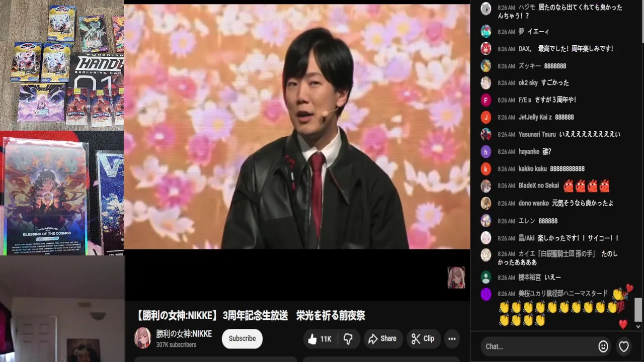Image resolution: width=644 pixels, height=362 pixels.
Task: Open ハジモ's chat avatar
Action: point(486,9)
